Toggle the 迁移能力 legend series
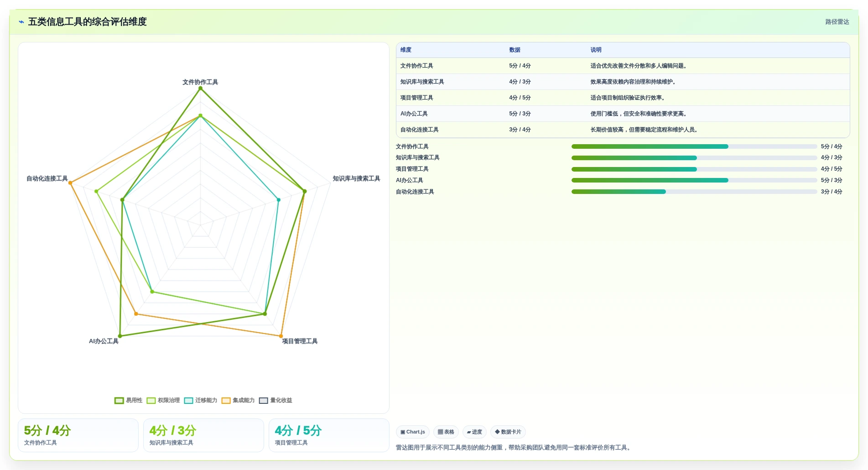 201,400
